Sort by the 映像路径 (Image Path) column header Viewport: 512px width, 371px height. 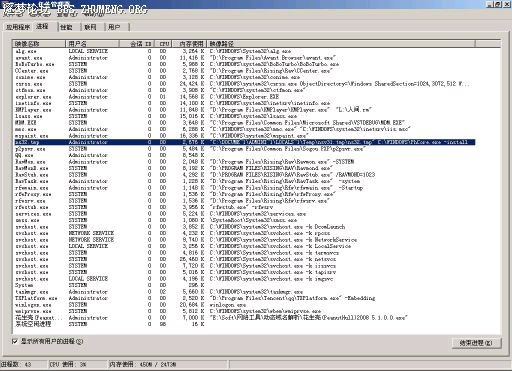pyautogui.click(x=341, y=44)
